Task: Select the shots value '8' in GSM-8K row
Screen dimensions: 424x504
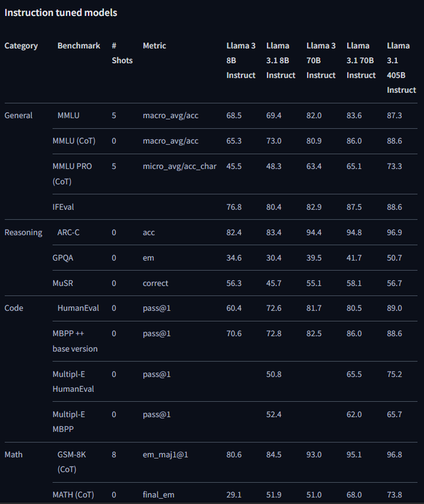Action: pyautogui.click(x=114, y=454)
